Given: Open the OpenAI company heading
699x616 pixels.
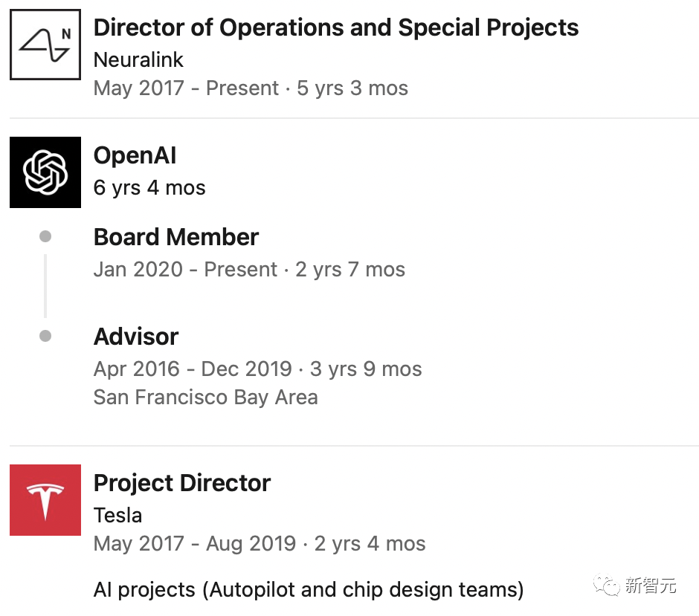Looking at the screenshot, I should pos(135,155).
